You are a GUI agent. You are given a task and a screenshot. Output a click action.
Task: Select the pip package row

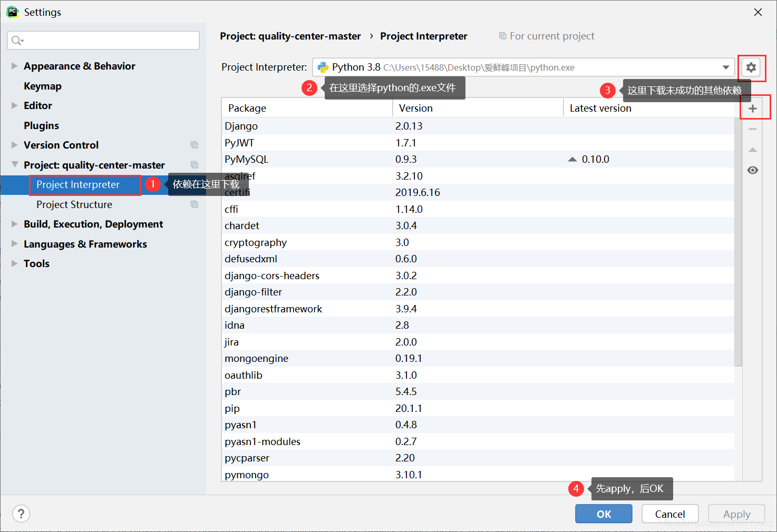[478, 408]
